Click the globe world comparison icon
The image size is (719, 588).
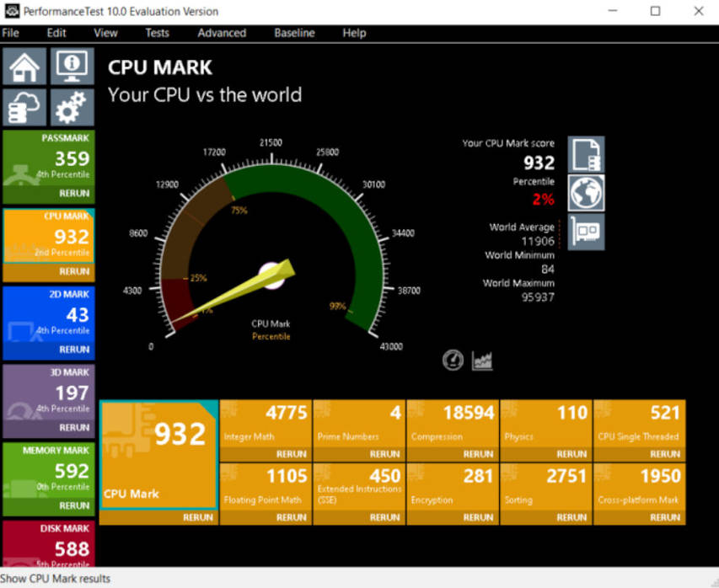586,193
